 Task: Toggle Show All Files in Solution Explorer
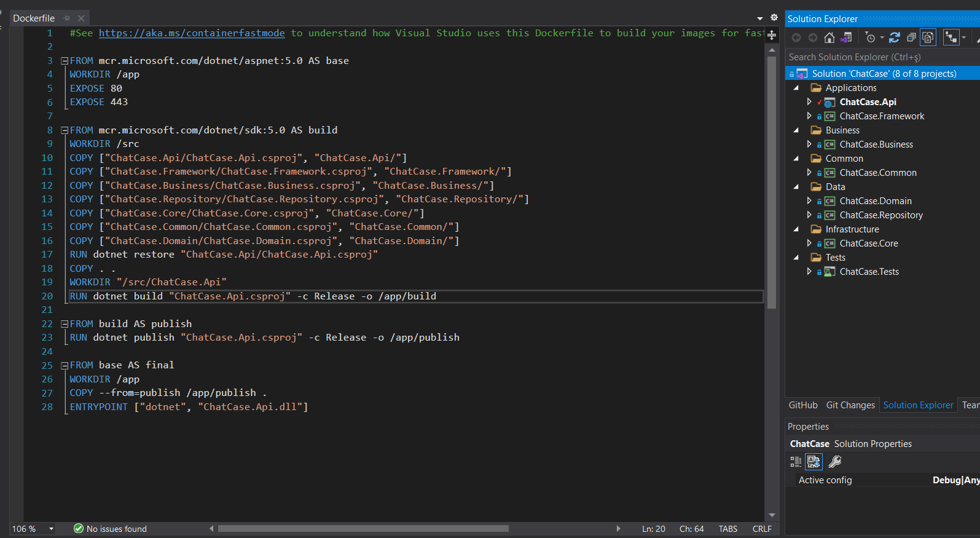928,38
